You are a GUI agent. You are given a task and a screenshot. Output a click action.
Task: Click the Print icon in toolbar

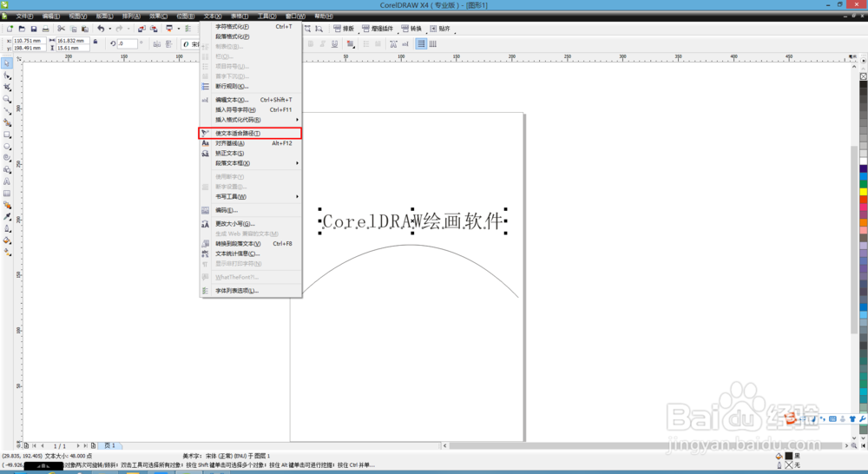(45, 29)
